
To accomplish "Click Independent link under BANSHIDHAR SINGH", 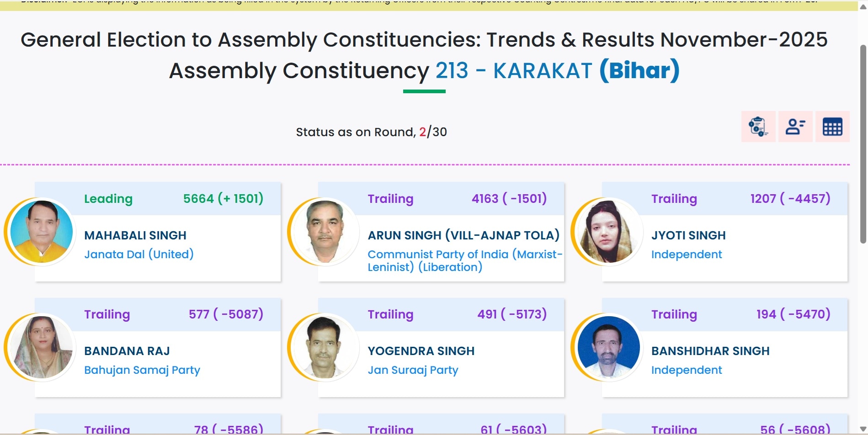I will (x=686, y=370).
